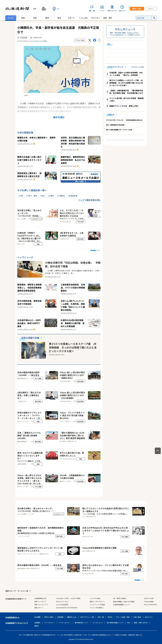Viewport: 162px width, 644px height.
Task: Open the 小樽市 map image
Action: (59, 70)
